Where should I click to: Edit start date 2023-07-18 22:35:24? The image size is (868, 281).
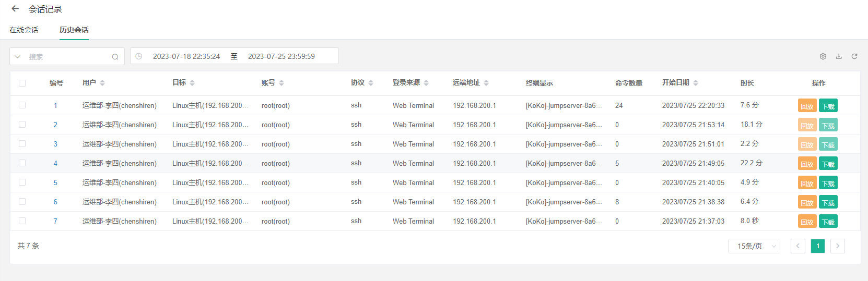(186, 56)
